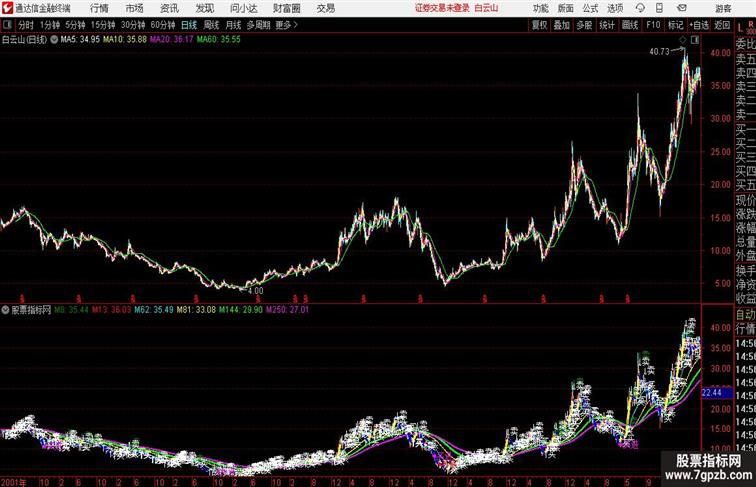The height and width of the screenshot is (487, 756).
Task: Open the 版面 menu
Action: click(x=566, y=8)
